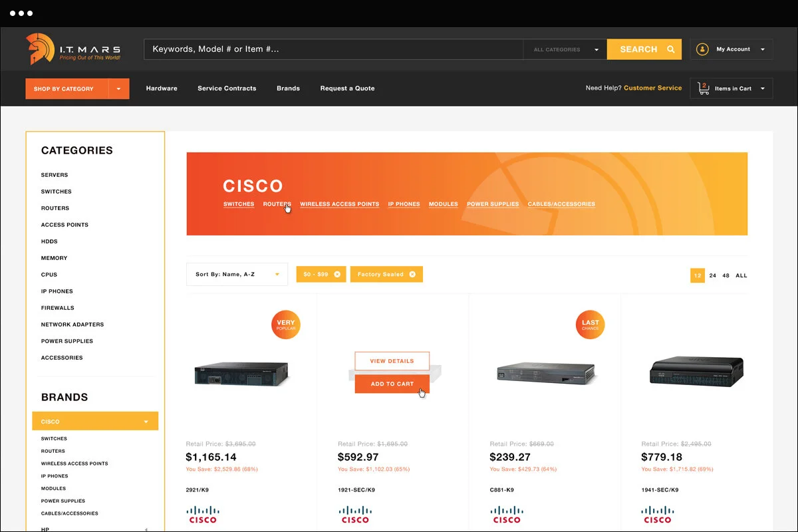This screenshot has height=532, width=798.
Task: Collapse the CISCO brand section
Action: click(x=148, y=420)
